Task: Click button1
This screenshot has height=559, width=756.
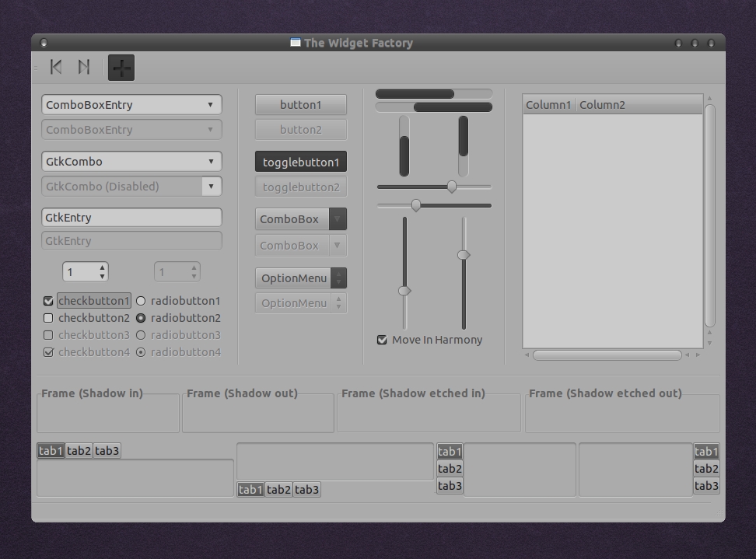Action: pyautogui.click(x=301, y=105)
